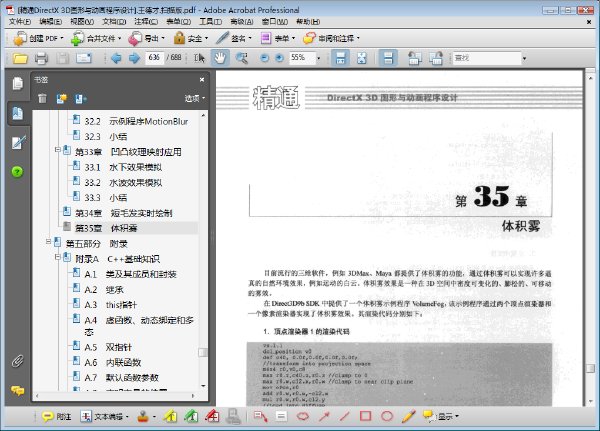
Task: Click the 查找 find search field
Action: coord(487,58)
